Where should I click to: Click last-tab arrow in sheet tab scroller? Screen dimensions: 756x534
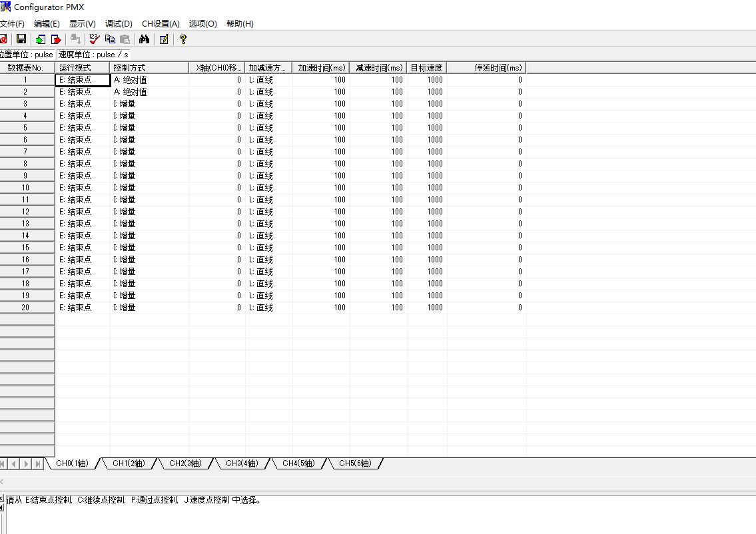[37, 463]
